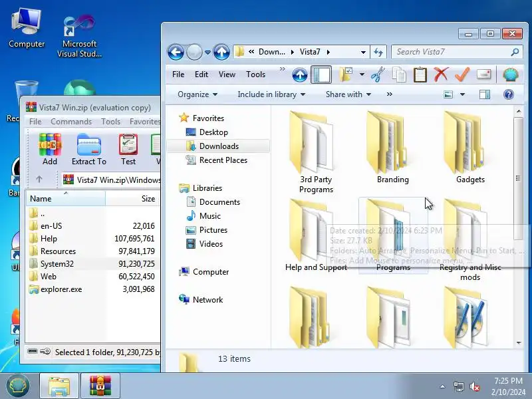Select Desktop in Favorites
Image resolution: width=532 pixels, height=399 pixels.
(213, 132)
